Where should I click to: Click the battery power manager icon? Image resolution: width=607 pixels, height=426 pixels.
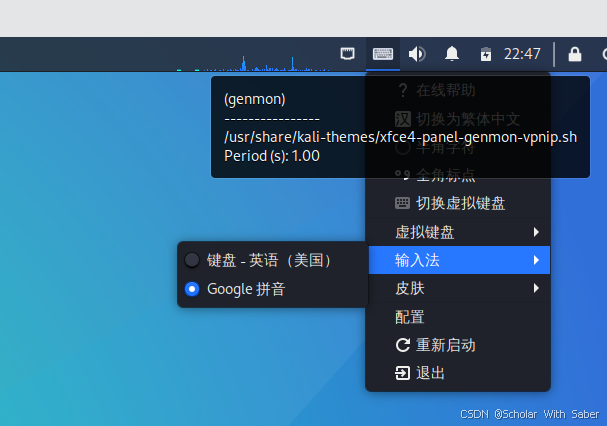[x=485, y=54]
